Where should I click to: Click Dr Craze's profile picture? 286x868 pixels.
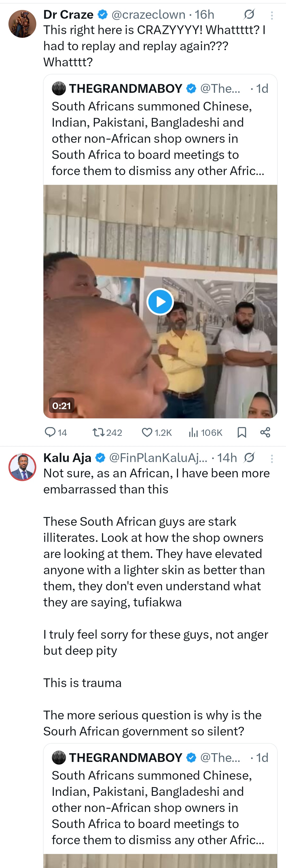[x=22, y=24]
